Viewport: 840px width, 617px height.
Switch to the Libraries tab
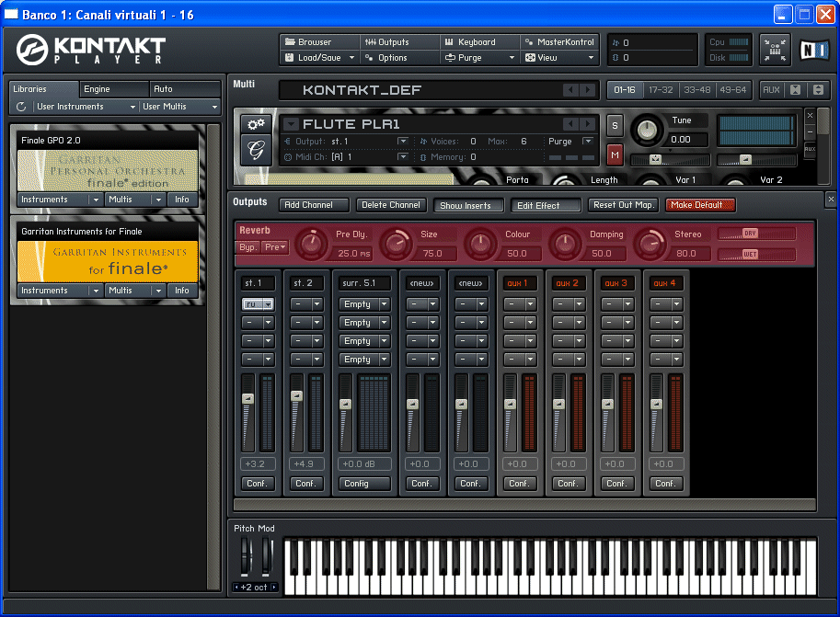point(44,89)
